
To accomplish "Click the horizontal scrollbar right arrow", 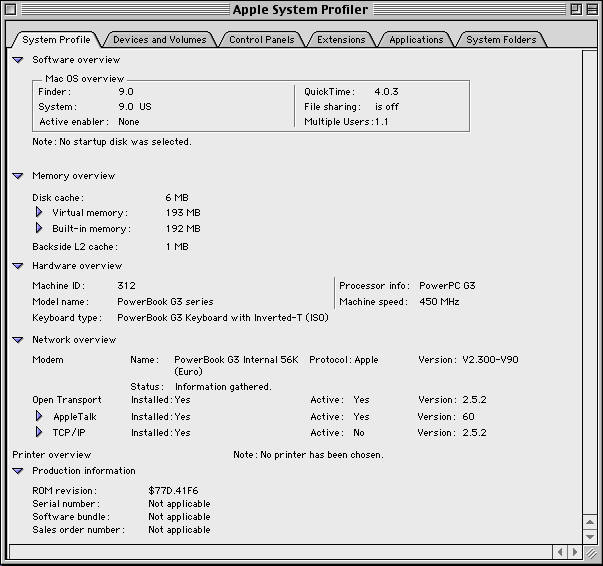I will click(575, 552).
